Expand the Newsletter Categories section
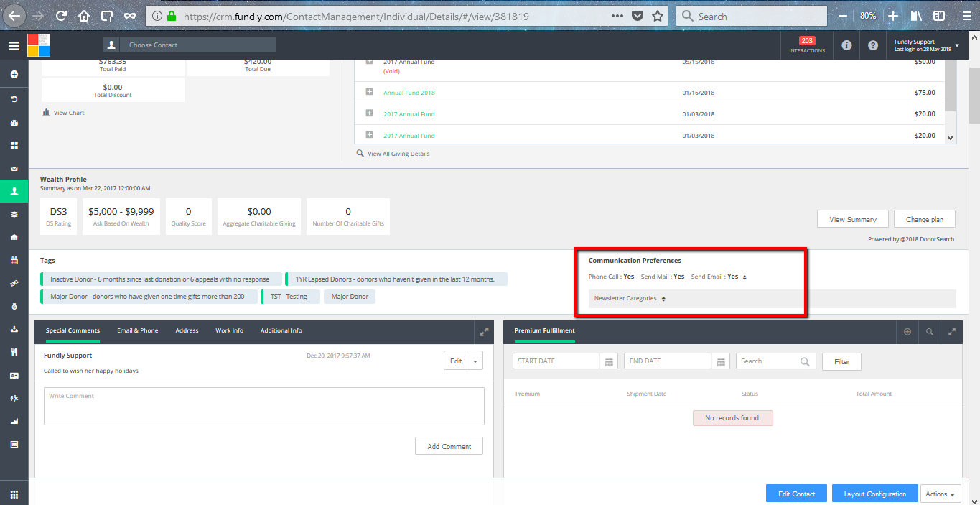980x505 pixels. click(663, 299)
